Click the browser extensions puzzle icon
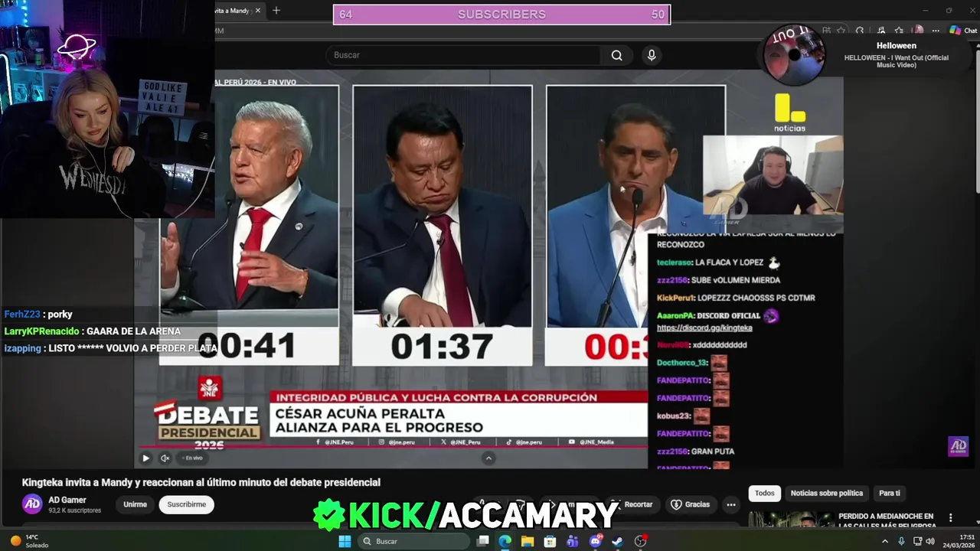The height and width of the screenshot is (551, 980). tap(860, 31)
